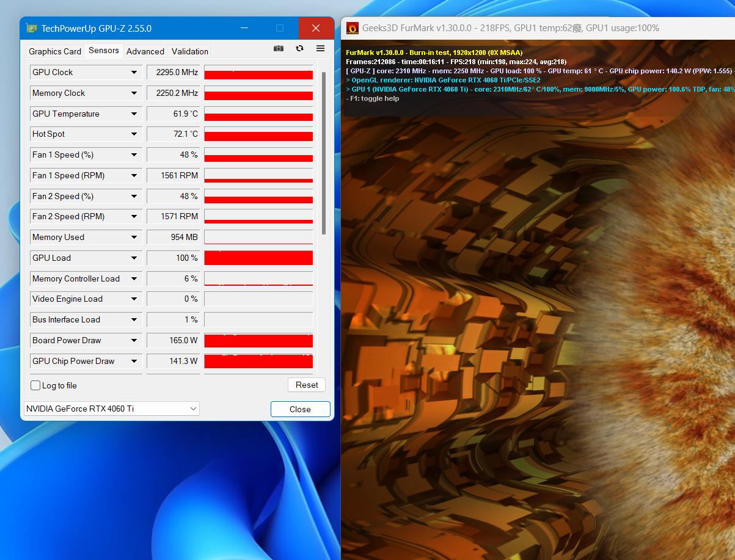Click the 61.9 °C temperature value
The height and width of the screenshot is (560, 735).
click(174, 114)
